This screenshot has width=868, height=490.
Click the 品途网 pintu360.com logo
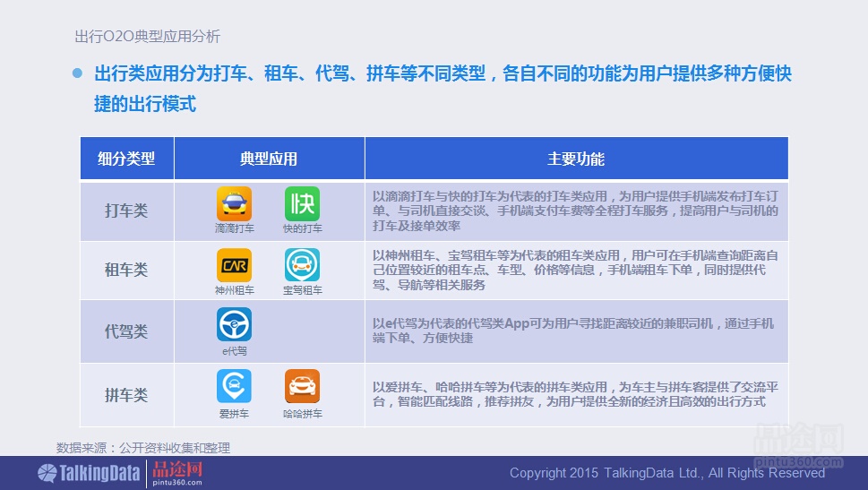tap(177, 473)
